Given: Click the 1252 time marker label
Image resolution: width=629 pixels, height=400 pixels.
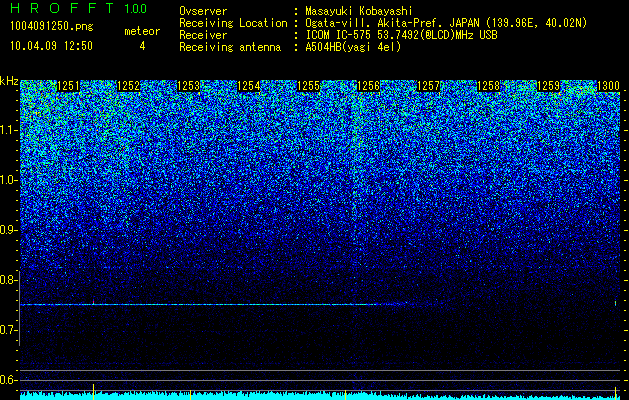Looking at the screenshot, I should pyautogui.click(x=128, y=86).
